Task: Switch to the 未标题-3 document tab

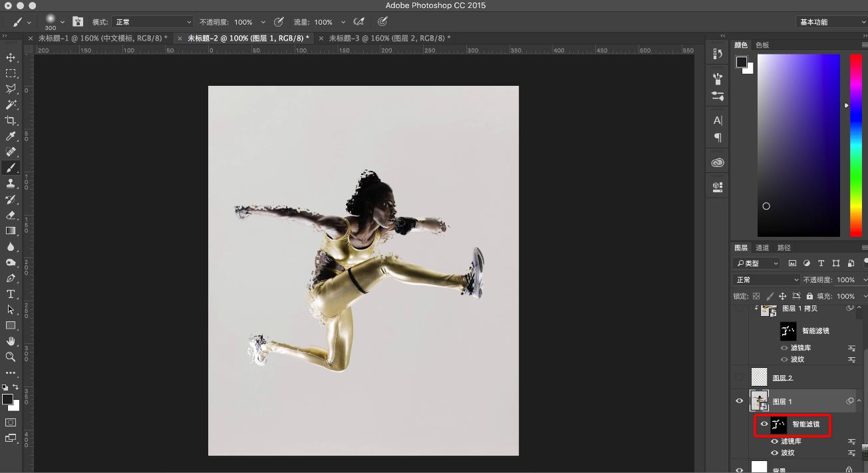Action: (389, 39)
